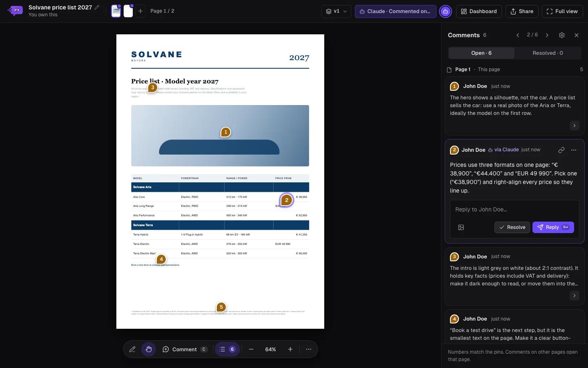Viewport: 588px width, 368px height.
Task: Click the Claude Commented on status button
Action: click(395, 11)
